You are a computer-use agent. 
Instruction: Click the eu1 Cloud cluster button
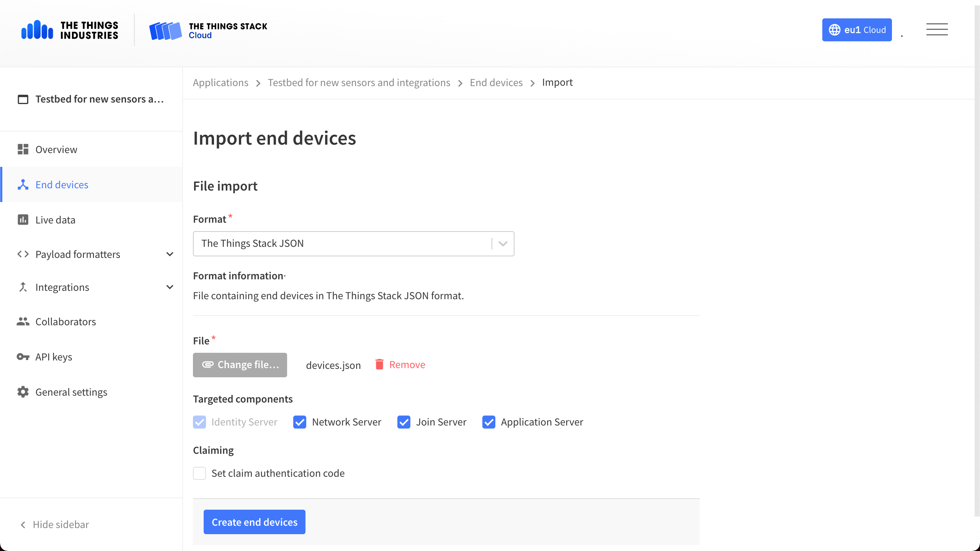(x=857, y=30)
